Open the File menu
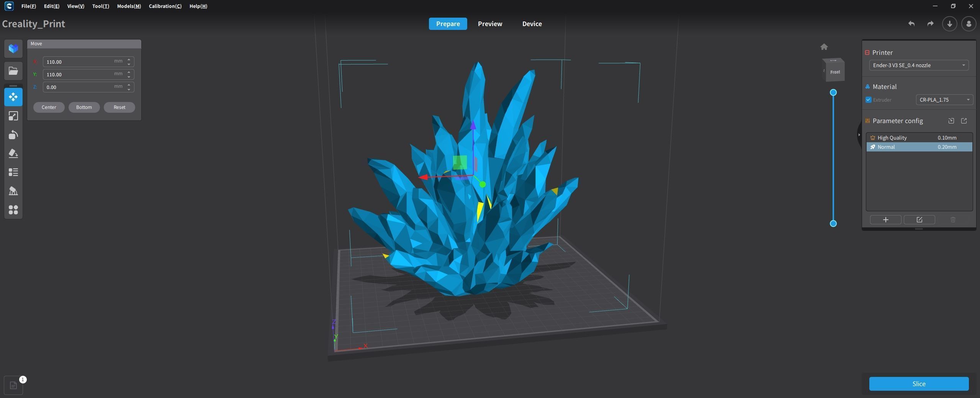 [29, 6]
